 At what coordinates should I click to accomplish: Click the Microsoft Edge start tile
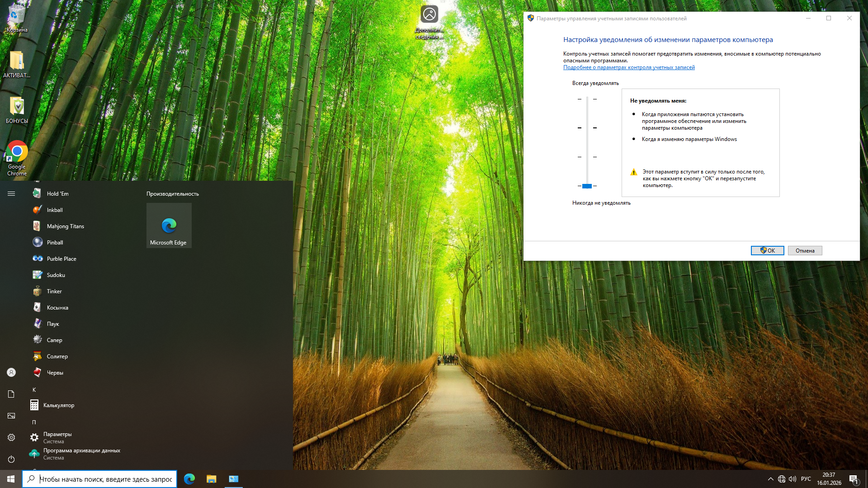(x=169, y=225)
